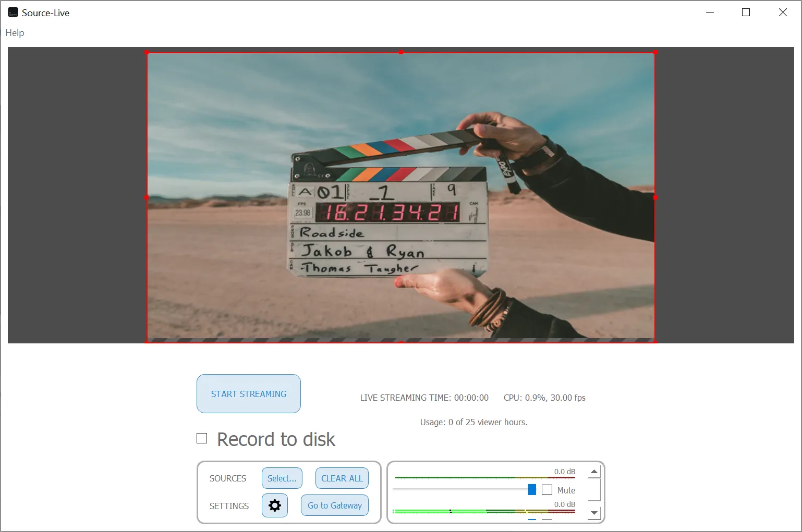
Task: Maximize the Source-Live window
Action: click(x=746, y=13)
